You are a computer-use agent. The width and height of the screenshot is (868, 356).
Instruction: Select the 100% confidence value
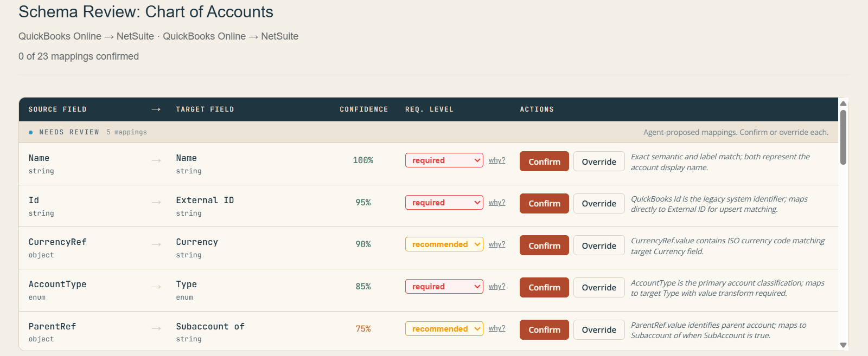(x=363, y=160)
